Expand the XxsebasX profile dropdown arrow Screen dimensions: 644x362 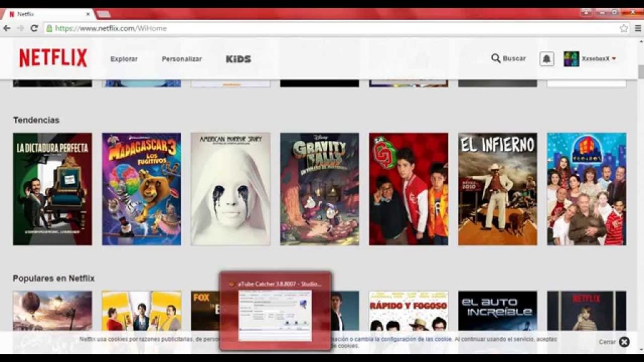coord(614,58)
